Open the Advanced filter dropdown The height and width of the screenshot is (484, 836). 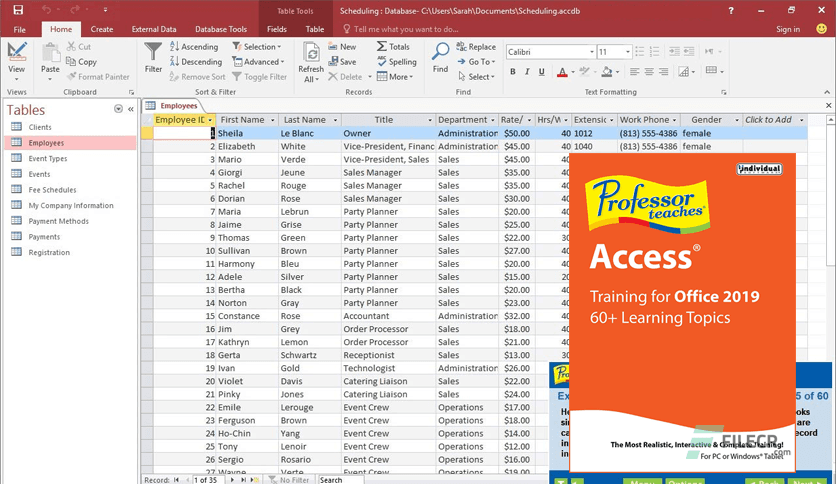click(x=259, y=62)
